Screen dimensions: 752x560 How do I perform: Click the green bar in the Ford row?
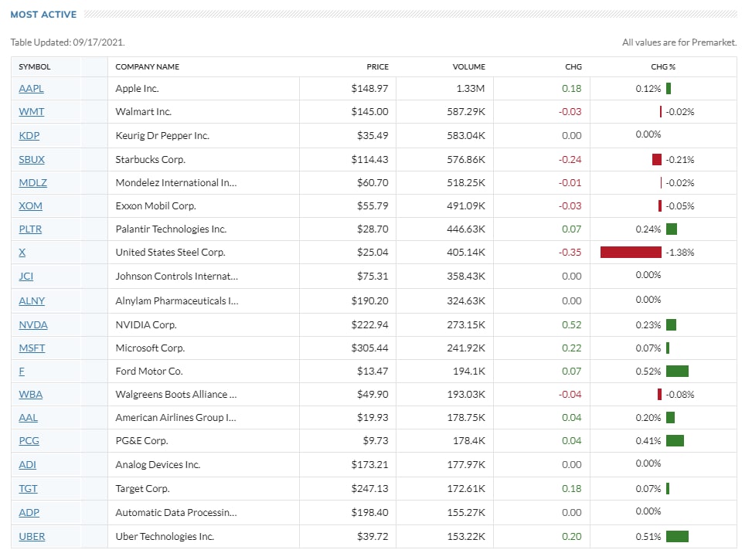point(677,371)
